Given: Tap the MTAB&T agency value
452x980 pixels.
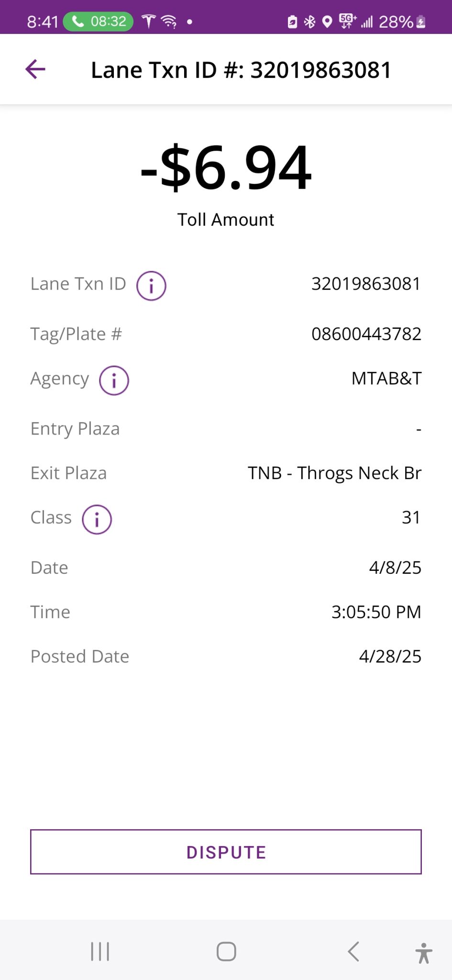Looking at the screenshot, I should pos(386,379).
